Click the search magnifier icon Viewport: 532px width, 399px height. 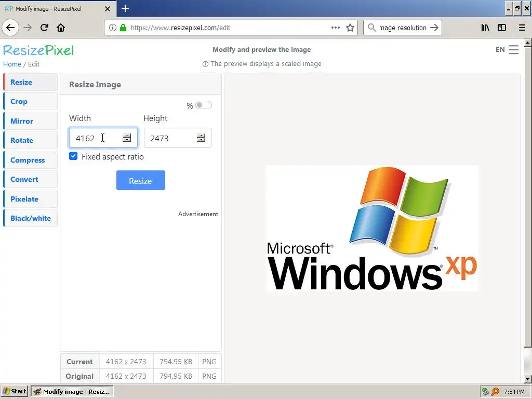click(372, 28)
